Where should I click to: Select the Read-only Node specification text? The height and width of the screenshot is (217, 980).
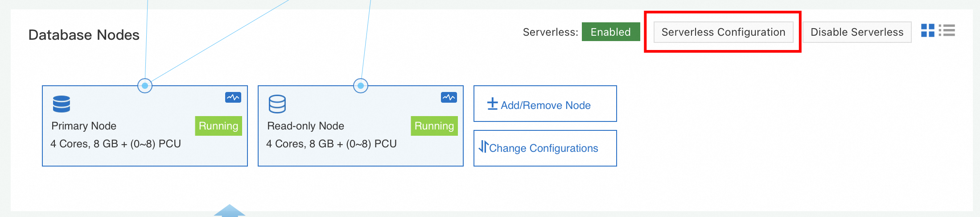pos(331,144)
